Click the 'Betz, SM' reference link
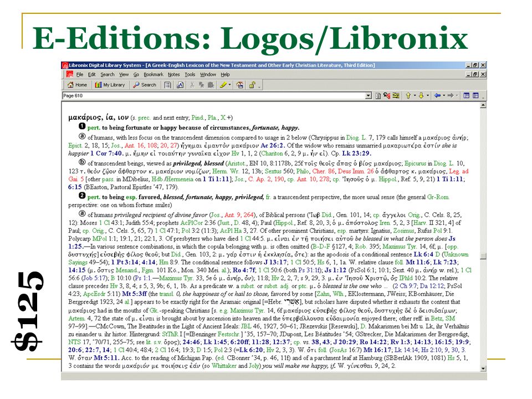Image resolution: width=532 pixels, height=399 pixels. tap(443, 318)
